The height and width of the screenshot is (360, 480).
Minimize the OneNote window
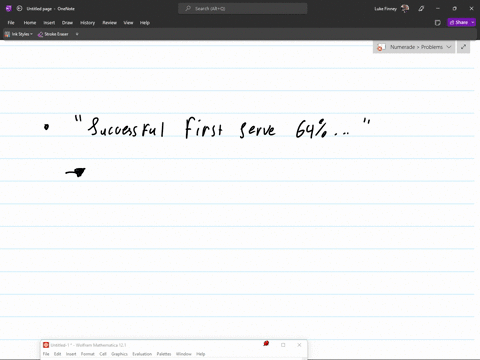[438, 9]
